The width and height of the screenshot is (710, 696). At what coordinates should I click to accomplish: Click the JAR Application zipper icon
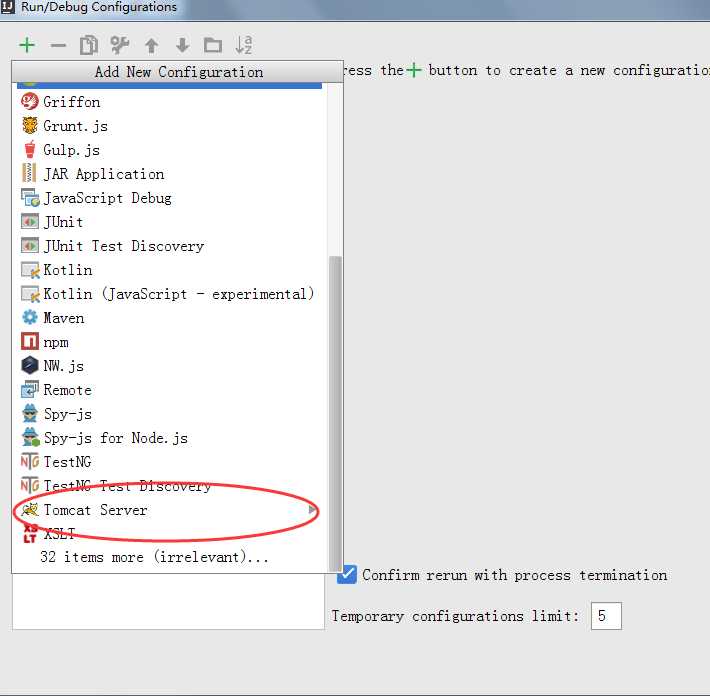click(29, 173)
